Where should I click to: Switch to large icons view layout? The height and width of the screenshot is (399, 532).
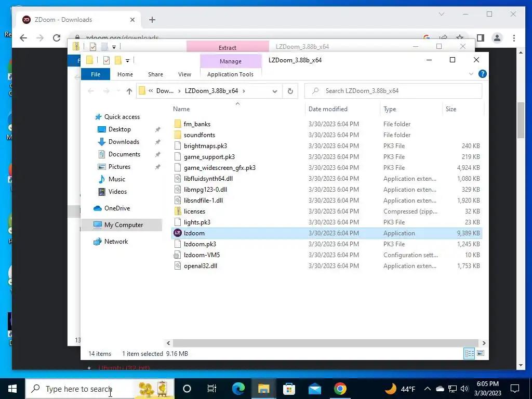pos(481,353)
